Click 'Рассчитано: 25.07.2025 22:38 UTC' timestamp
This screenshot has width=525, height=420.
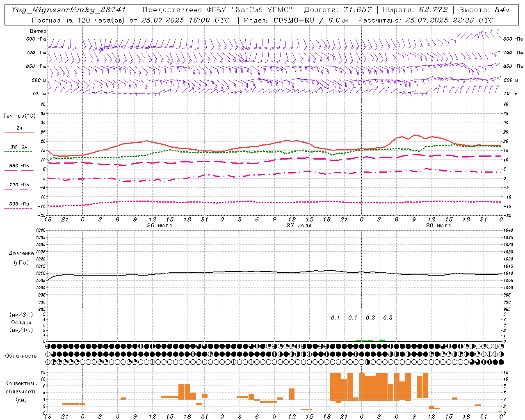pyautogui.click(x=426, y=20)
